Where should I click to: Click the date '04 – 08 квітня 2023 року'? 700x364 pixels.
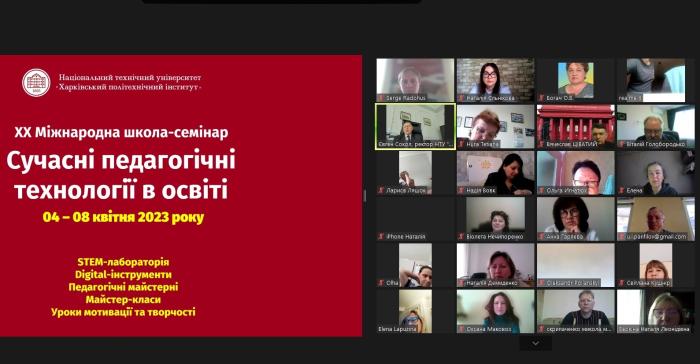coord(123,218)
